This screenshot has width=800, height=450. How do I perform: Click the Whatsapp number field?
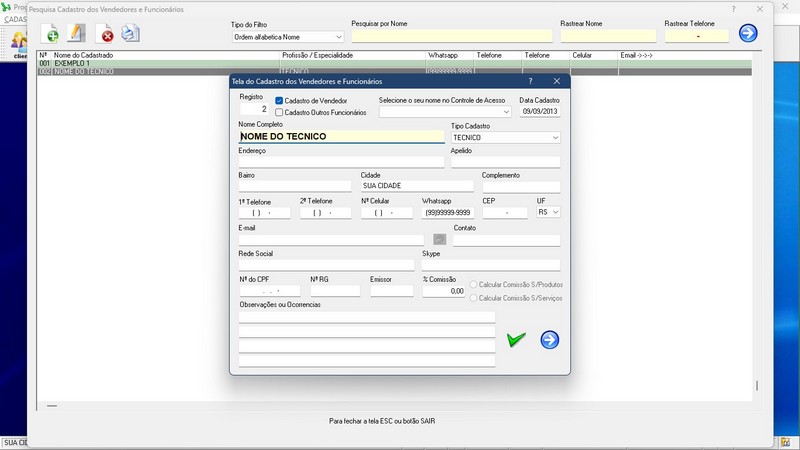point(448,212)
